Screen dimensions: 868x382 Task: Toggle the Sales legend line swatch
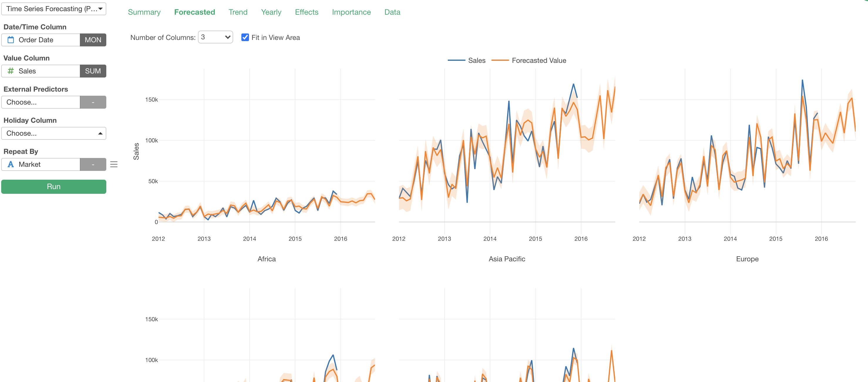coord(456,60)
